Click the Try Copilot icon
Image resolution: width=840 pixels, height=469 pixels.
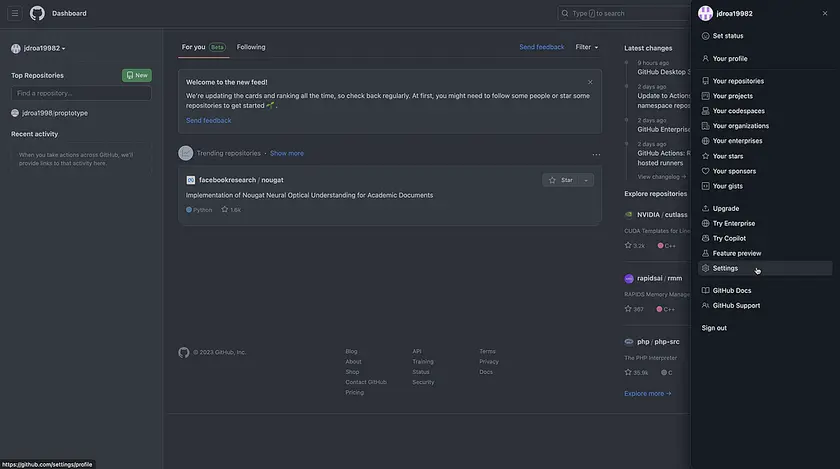pyautogui.click(x=705, y=239)
